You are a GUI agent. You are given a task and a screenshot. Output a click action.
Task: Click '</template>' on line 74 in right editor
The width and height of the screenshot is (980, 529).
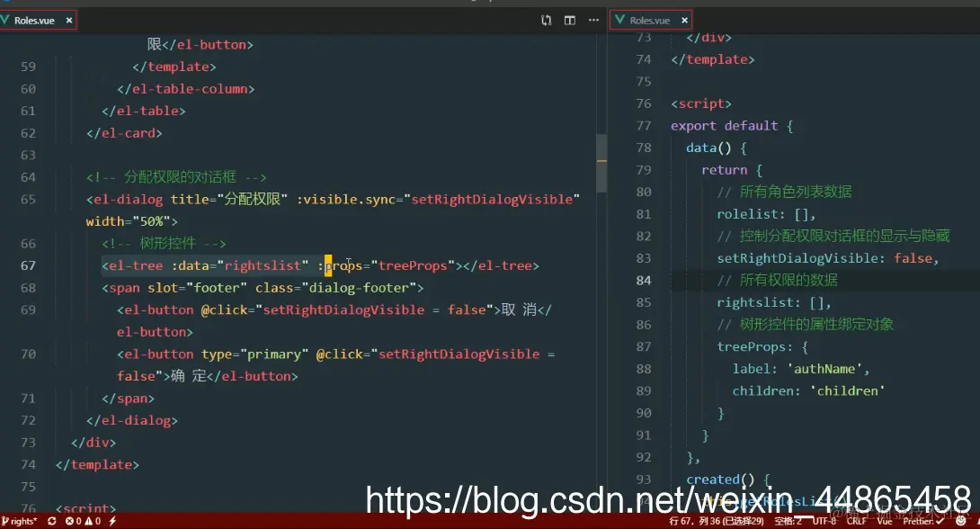(712, 59)
